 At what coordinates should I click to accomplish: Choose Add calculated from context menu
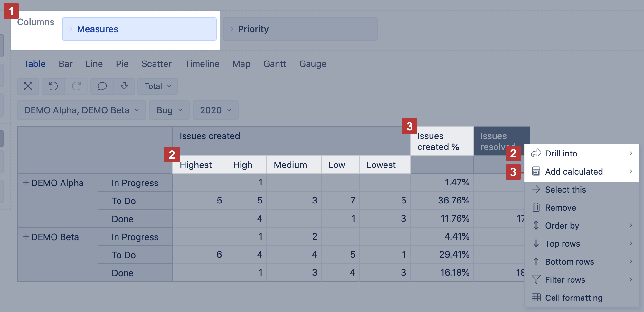coord(573,172)
